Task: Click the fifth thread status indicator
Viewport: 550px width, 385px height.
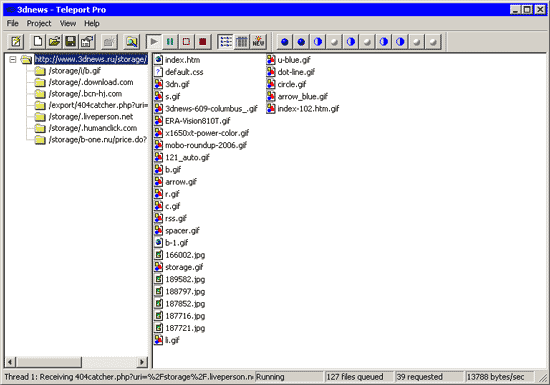Action: coord(350,42)
